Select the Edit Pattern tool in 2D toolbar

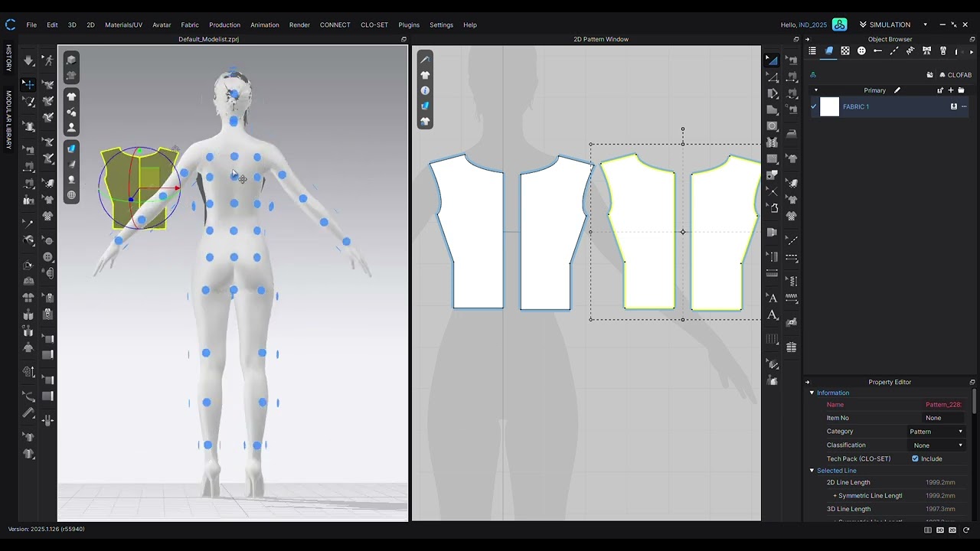click(772, 77)
